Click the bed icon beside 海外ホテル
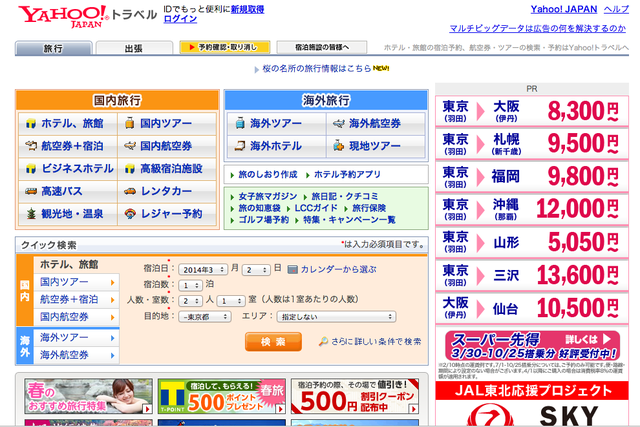This screenshot has height=427, width=640. (240, 146)
